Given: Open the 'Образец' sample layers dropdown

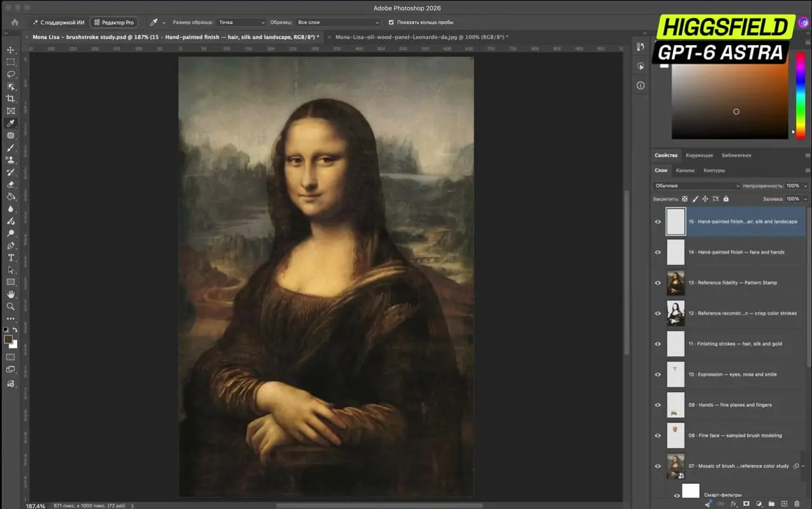Looking at the screenshot, I should [x=338, y=22].
